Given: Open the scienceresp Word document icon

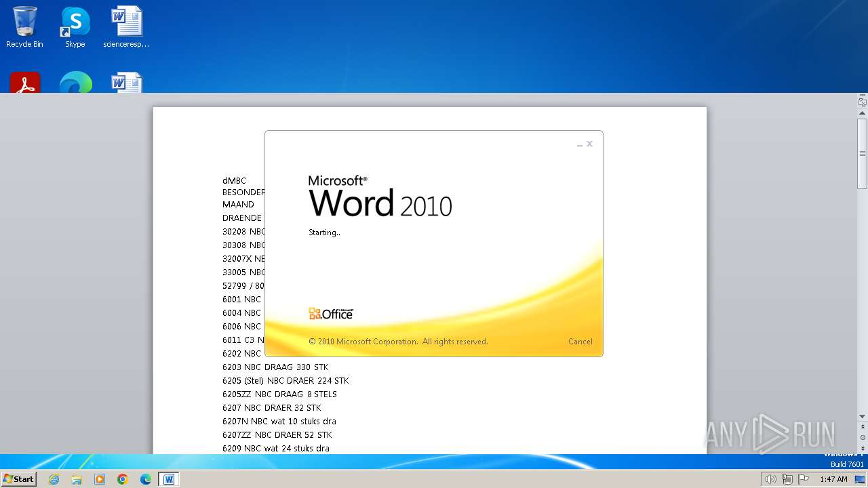Looking at the screenshot, I should pos(126,27).
